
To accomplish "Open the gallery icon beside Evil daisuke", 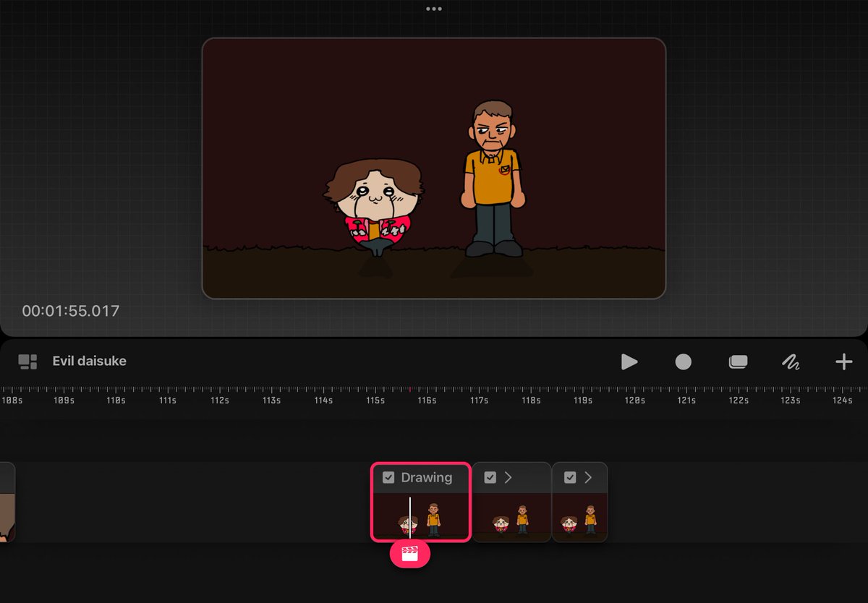I will pos(27,362).
